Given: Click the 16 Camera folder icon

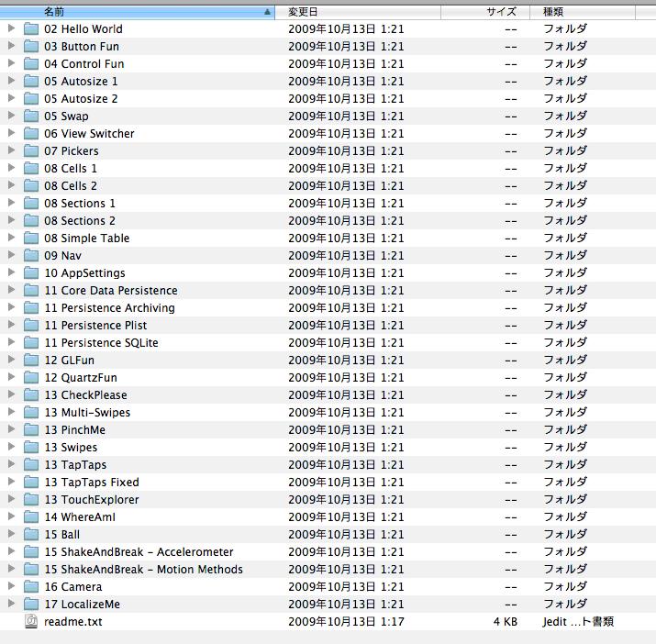Looking at the screenshot, I should (x=31, y=587).
